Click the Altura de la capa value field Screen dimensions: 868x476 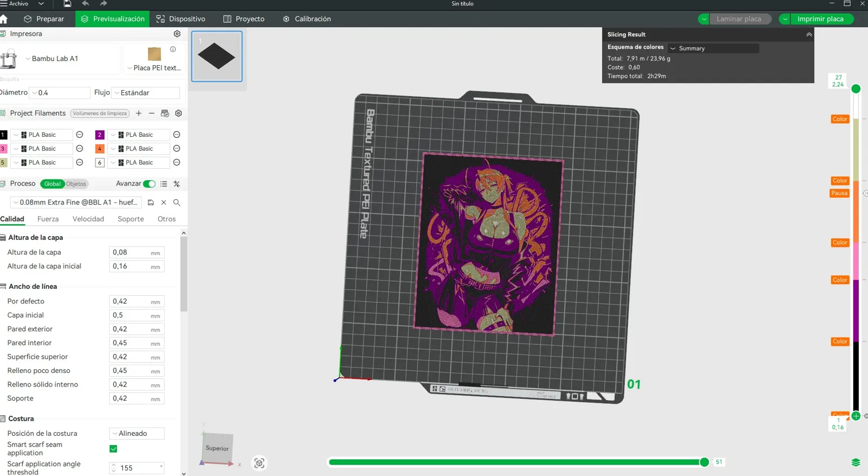coord(137,252)
